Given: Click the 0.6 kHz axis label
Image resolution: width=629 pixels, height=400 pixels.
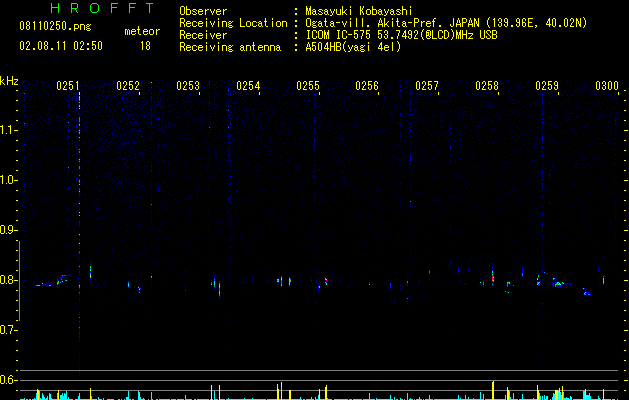Looking at the screenshot, I should tap(8, 380).
